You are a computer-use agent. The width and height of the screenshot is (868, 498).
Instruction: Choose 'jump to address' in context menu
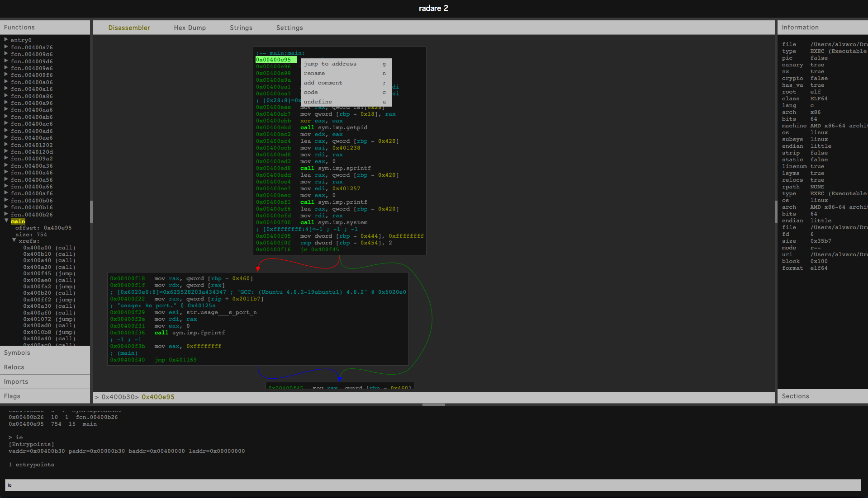point(346,64)
